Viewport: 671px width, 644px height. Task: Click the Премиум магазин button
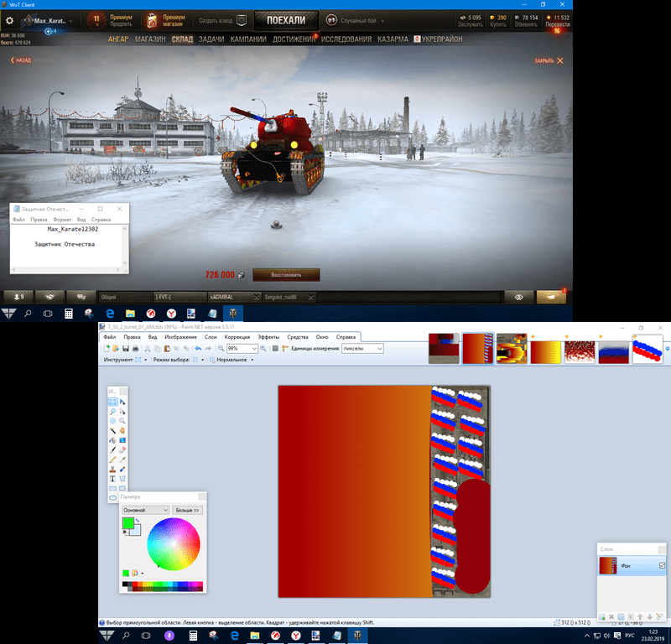coord(165,20)
